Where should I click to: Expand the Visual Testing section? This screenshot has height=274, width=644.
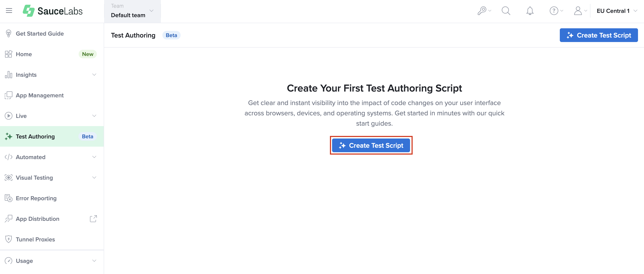(94, 178)
